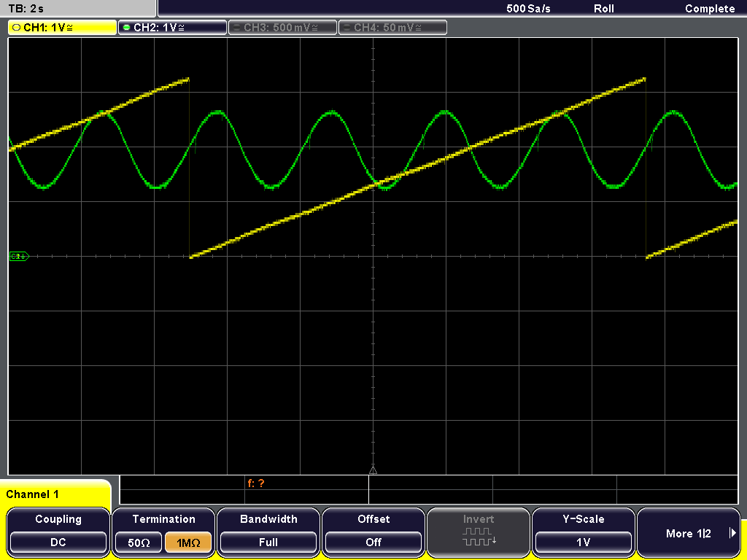The image size is (747, 560).
Task: Select the CH2: 1V channel tab
Action: [x=171, y=27]
